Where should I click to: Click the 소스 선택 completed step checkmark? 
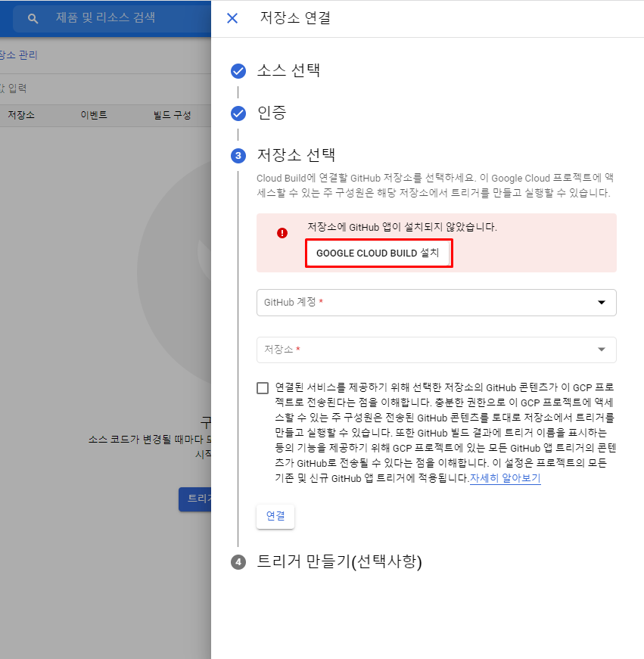[x=238, y=71]
